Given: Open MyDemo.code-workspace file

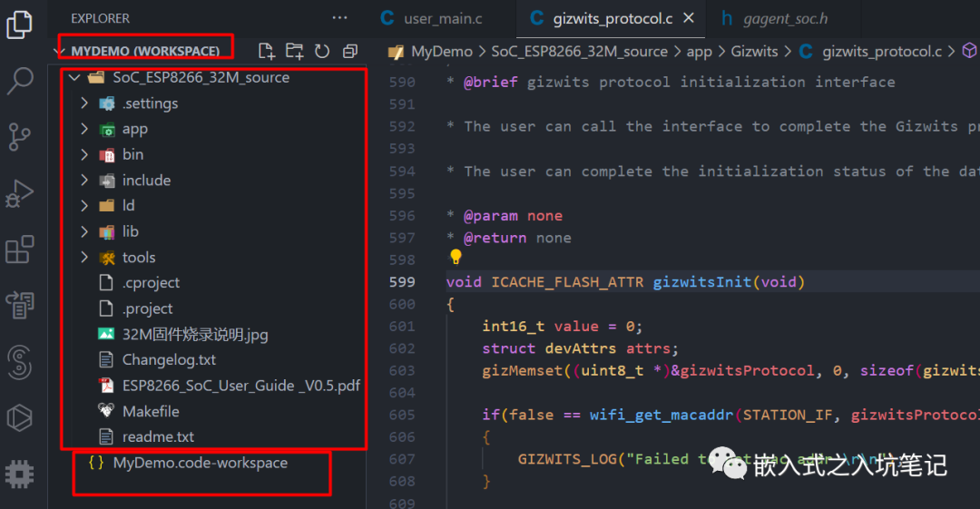Looking at the screenshot, I should click(200, 464).
